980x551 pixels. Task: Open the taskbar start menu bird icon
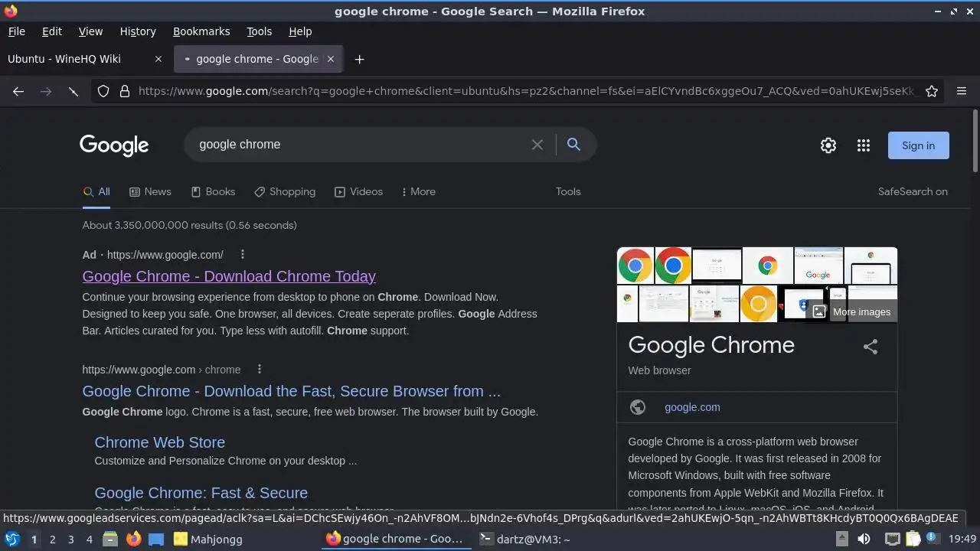coord(12,539)
